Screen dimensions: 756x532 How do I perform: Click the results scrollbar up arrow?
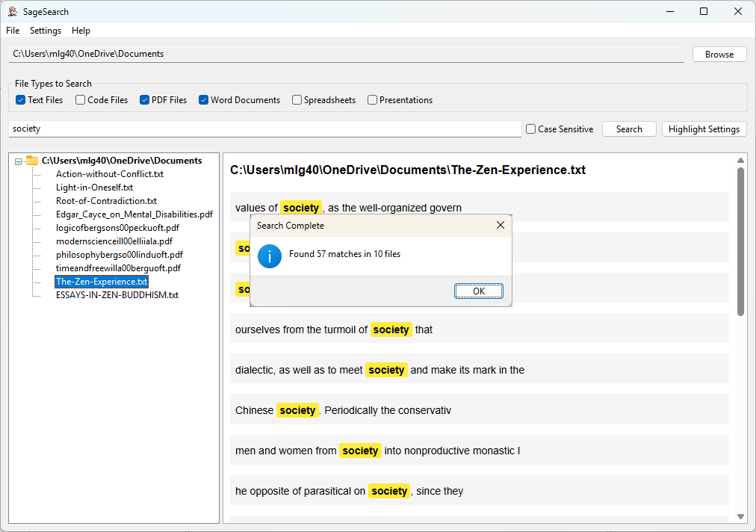(740, 160)
